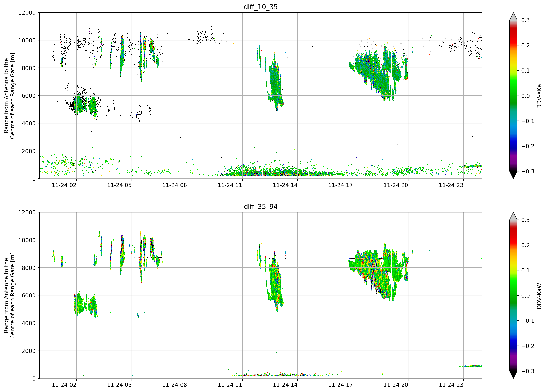
Task: Click top plot's 2000 range tick label
Action: [29, 151]
